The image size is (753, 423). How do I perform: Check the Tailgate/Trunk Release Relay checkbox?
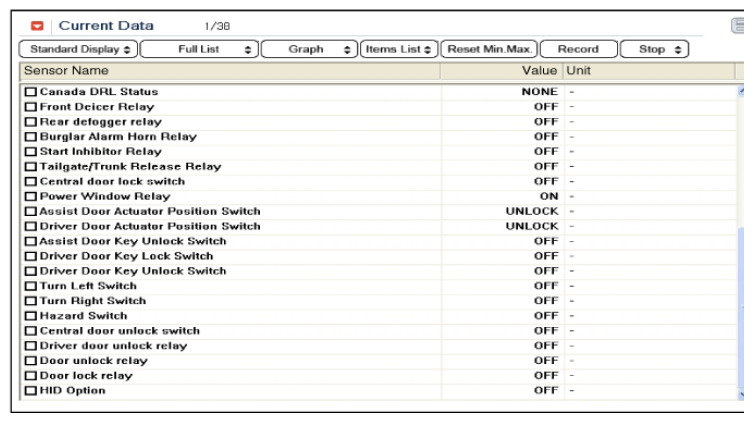pos(31,167)
